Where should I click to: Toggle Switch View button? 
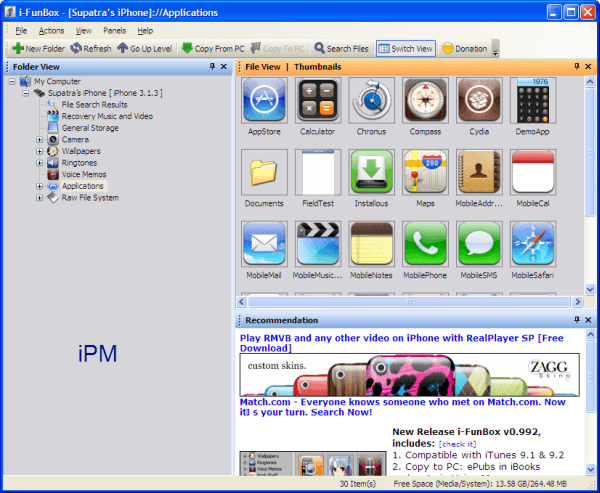point(406,49)
